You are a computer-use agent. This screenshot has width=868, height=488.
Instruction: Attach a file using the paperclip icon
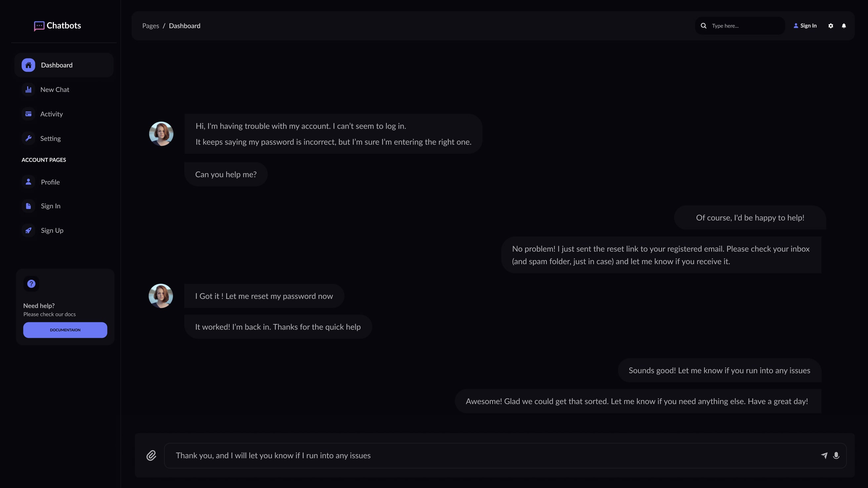point(151,455)
